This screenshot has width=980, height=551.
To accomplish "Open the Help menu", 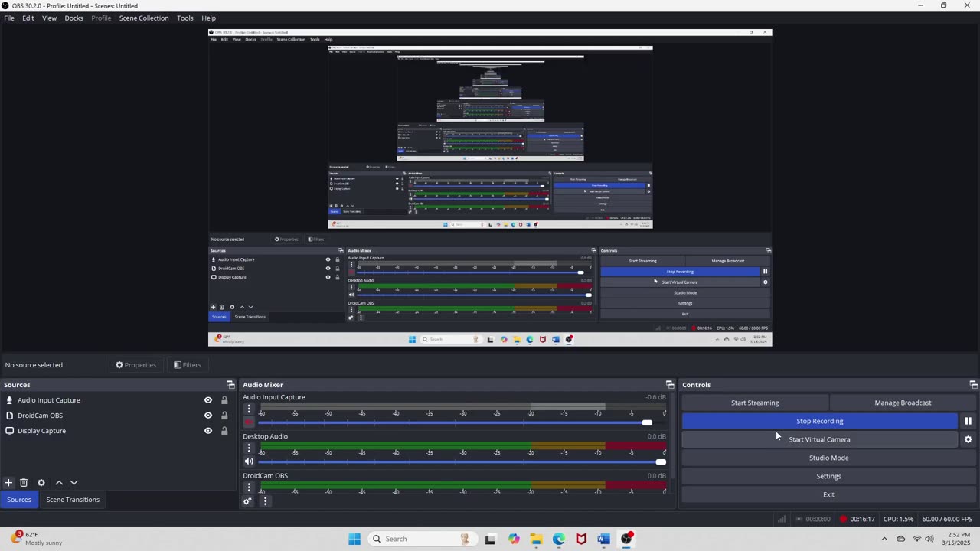I will pyautogui.click(x=208, y=18).
